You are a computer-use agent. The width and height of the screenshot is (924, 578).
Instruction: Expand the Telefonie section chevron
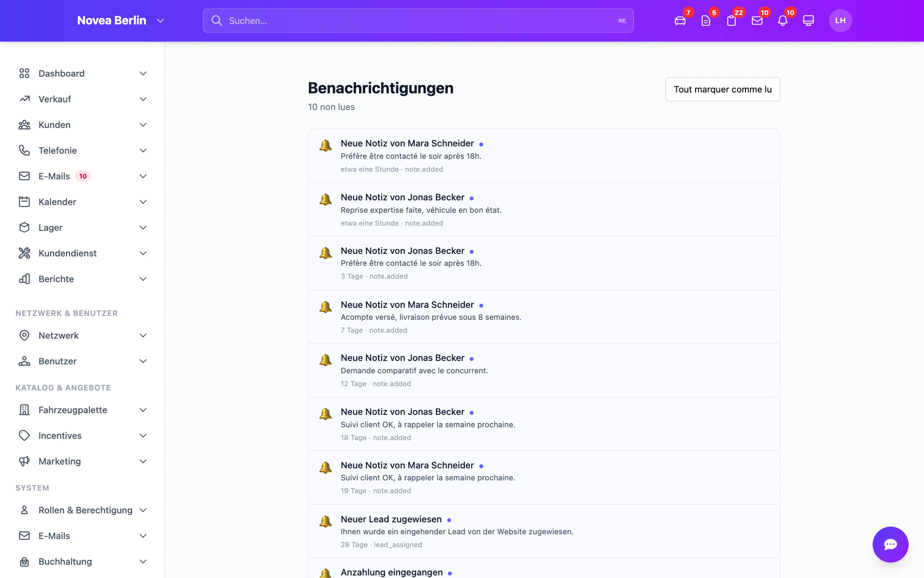[x=143, y=151]
